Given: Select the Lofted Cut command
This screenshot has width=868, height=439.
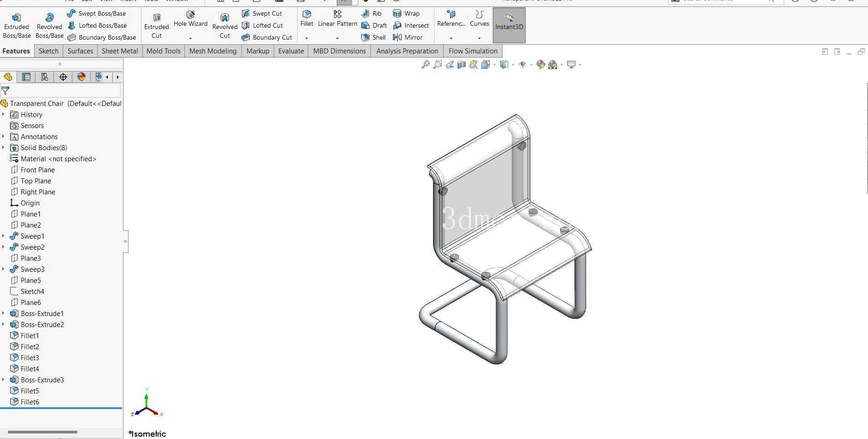Looking at the screenshot, I should [x=262, y=25].
